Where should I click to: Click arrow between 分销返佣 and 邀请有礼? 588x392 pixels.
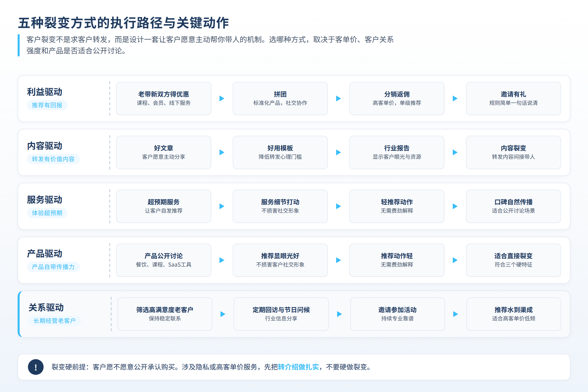(x=455, y=98)
